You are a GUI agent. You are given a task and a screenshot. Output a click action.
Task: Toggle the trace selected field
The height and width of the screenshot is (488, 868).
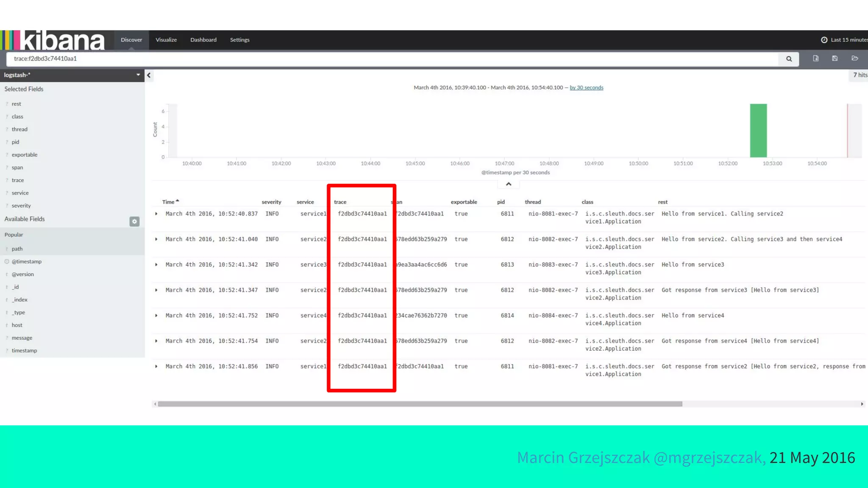18,180
